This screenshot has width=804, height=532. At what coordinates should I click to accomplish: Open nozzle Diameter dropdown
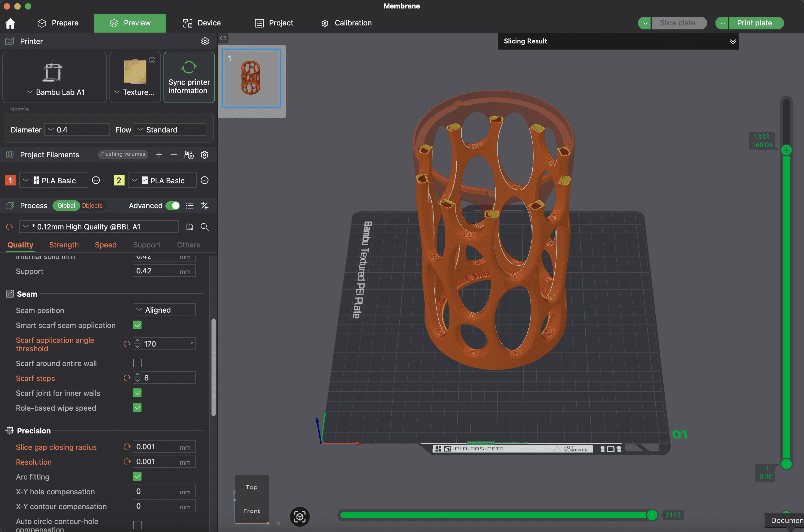tap(77, 130)
